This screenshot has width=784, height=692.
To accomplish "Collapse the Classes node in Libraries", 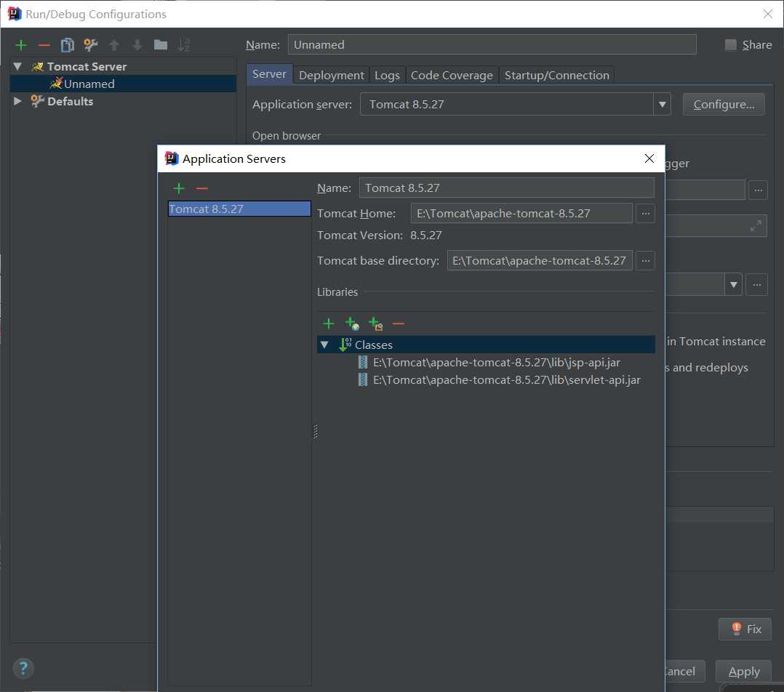I will pos(324,345).
